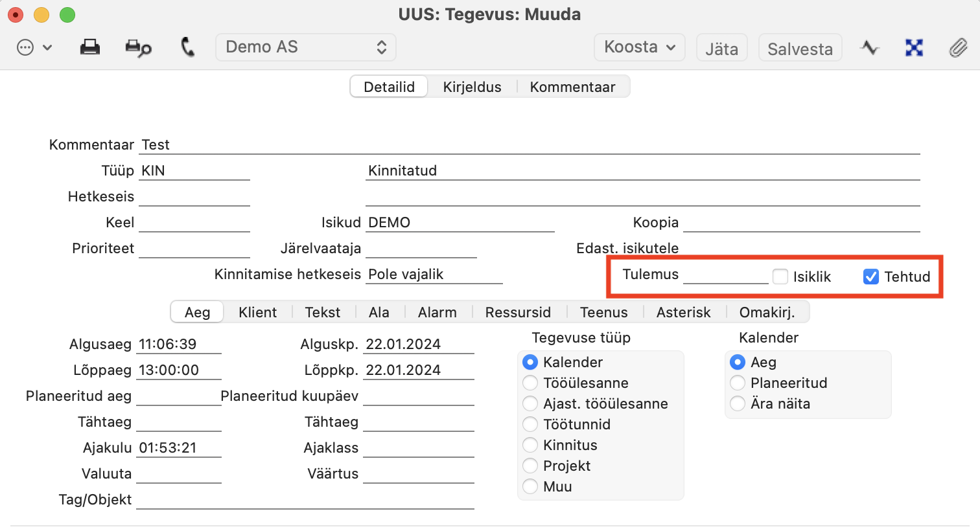Select the Planeeritud calendar radio option

click(738, 383)
